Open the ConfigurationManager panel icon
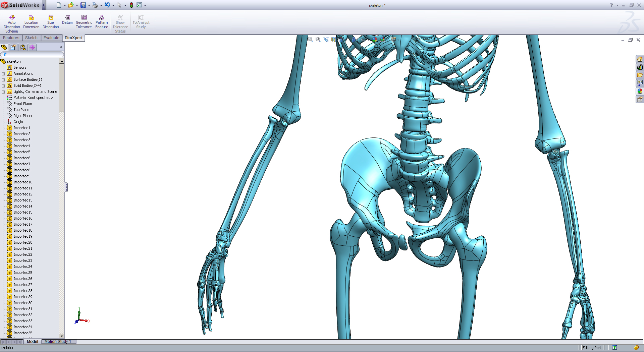Viewport: 644px width, 352px height. [x=23, y=47]
